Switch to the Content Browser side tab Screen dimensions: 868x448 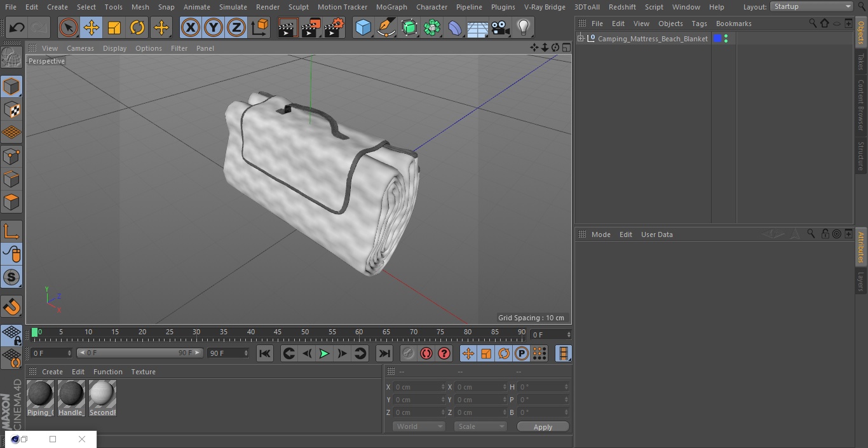[x=861, y=105]
